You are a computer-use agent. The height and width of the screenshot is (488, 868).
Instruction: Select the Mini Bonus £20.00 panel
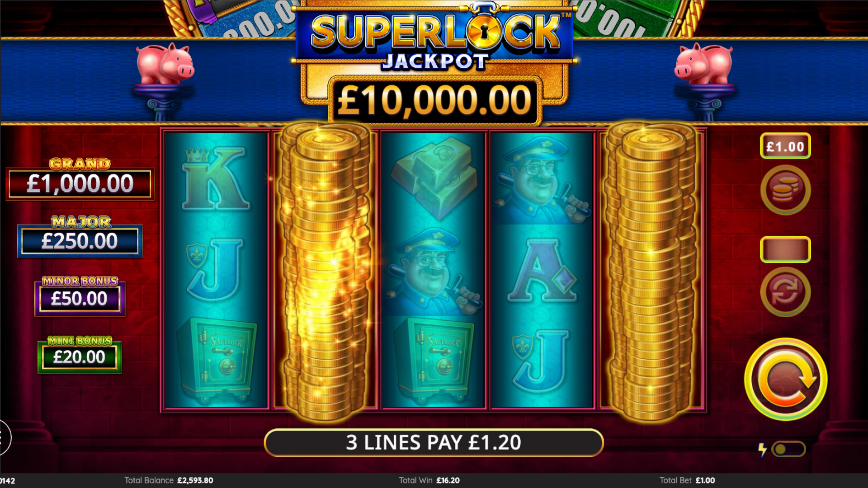tap(80, 355)
